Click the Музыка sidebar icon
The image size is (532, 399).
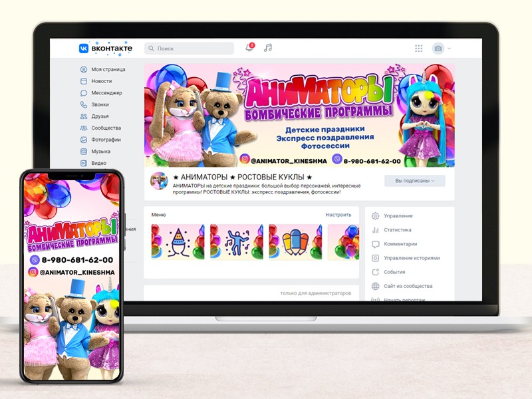pyautogui.click(x=84, y=152)
